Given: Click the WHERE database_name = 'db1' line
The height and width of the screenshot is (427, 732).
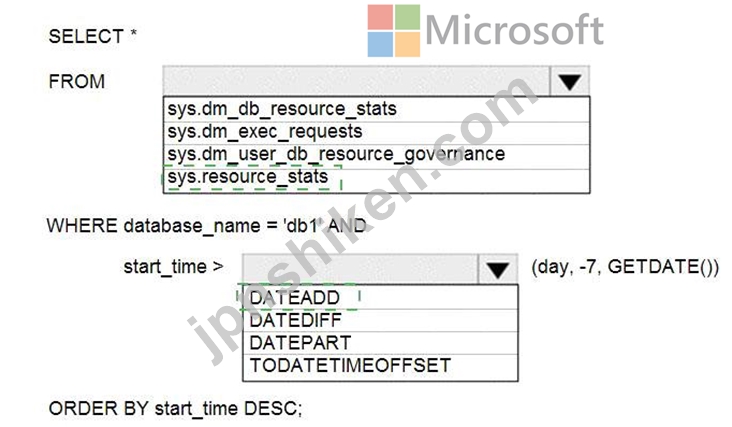Looking at the screenshot, I should (x=206, y=226).
